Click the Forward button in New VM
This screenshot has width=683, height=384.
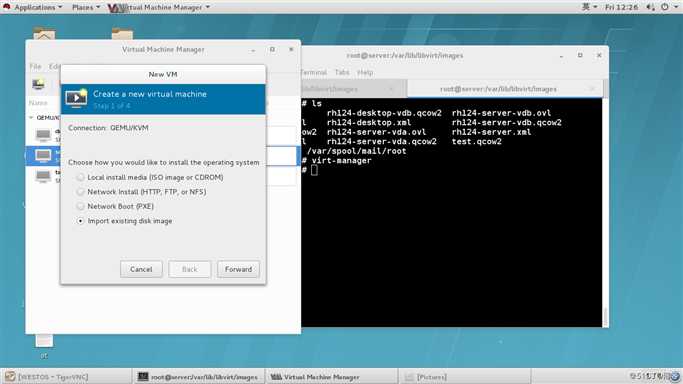(238, 269)
